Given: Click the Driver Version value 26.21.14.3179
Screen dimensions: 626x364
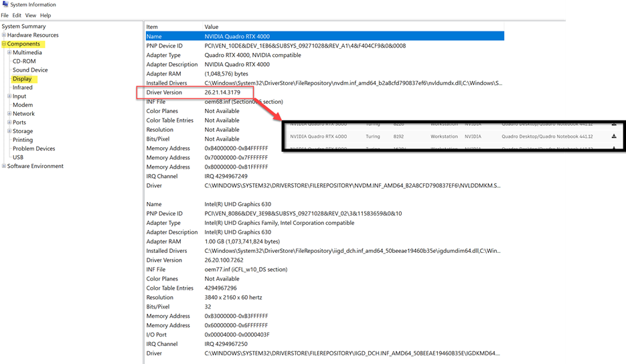Looking at the screenshot, I should click(x=222, y=92).
